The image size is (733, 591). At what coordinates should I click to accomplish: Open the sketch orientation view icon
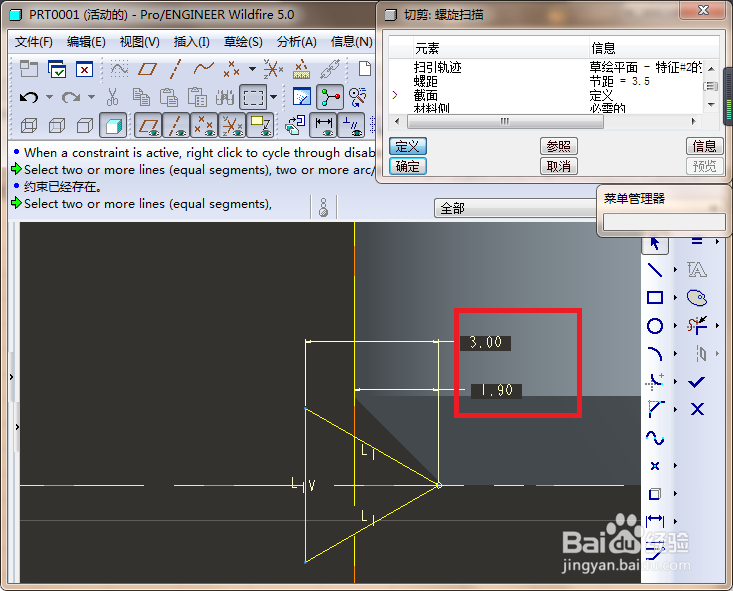[302, 97]
